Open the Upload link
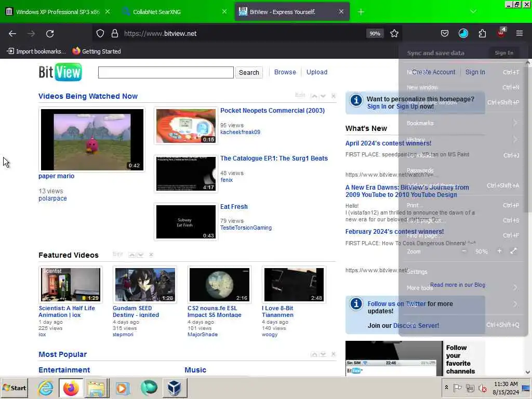532x399 pixels. [317, 72]
